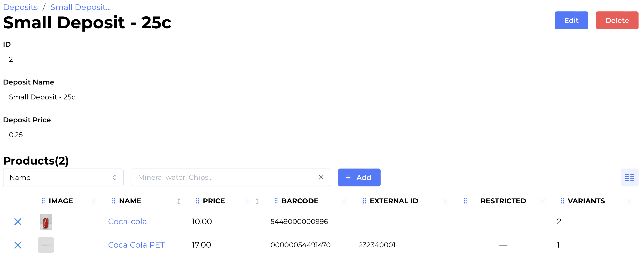Delete this deposit
The width and height of the screenshot is (644, 260).
point(617,20)
